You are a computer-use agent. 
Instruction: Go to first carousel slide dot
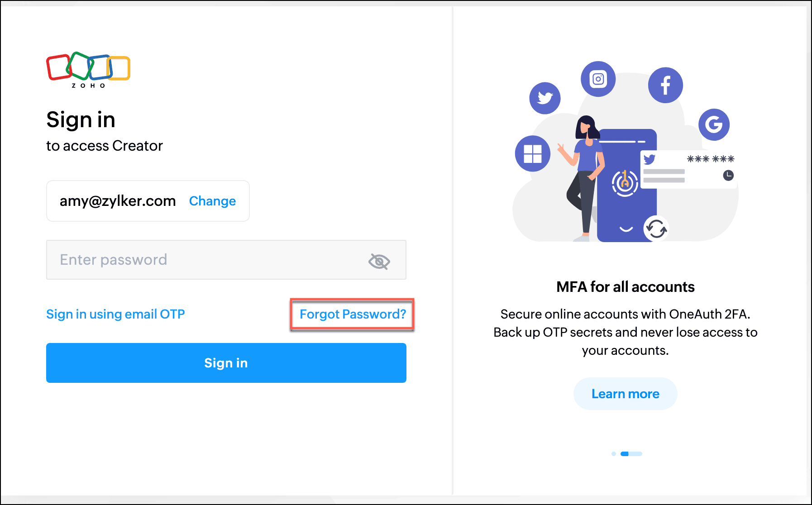pyautogui.click(x=613, y=454)
